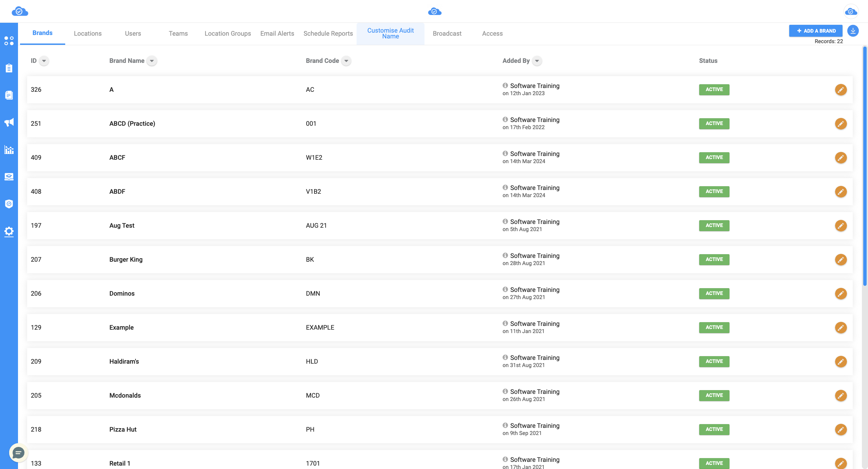868x469 pixels.
Task: Click the cloud logo in top-left corner
Action: click(x=20, y=12)
